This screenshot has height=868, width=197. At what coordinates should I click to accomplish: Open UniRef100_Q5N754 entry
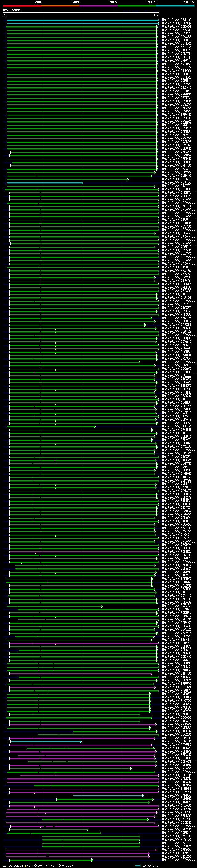coord(177,54)
